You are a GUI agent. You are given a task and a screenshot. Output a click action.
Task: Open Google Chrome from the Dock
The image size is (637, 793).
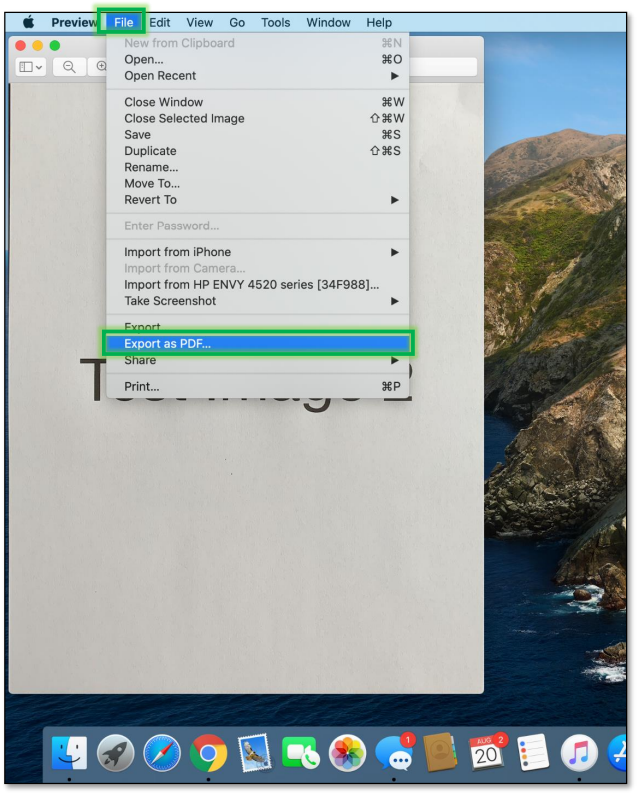(208, 753)
